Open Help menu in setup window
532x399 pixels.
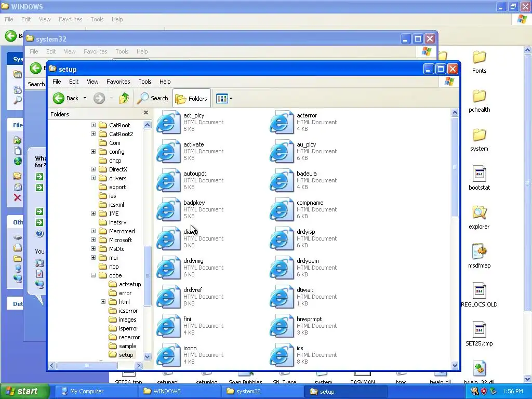(x=165, y=82)
